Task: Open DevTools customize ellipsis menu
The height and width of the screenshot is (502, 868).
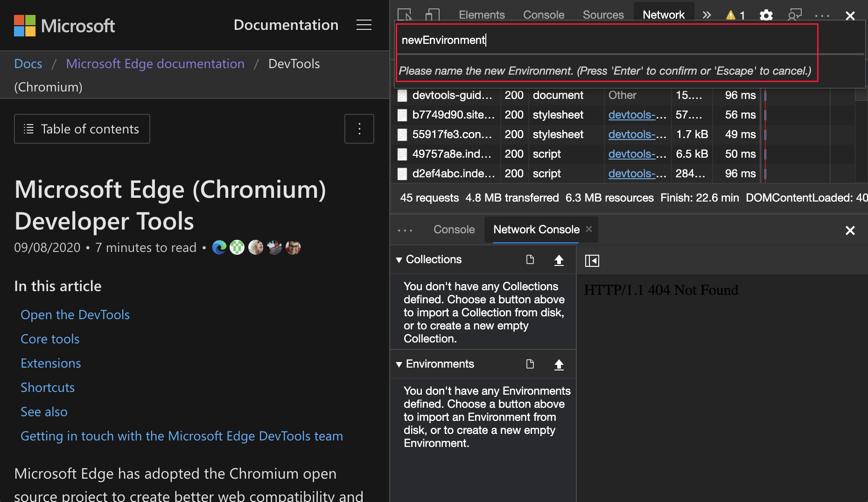Action: point(822,15)
